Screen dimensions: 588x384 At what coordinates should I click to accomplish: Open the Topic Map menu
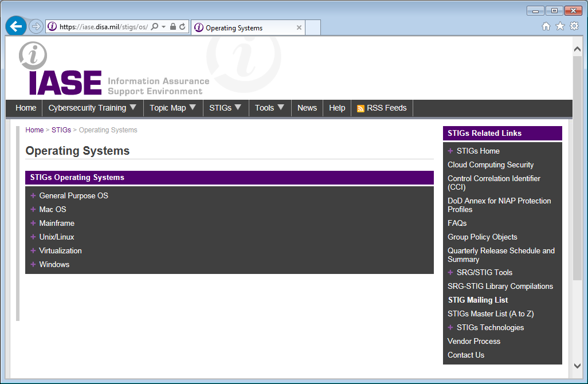point(167,108)
